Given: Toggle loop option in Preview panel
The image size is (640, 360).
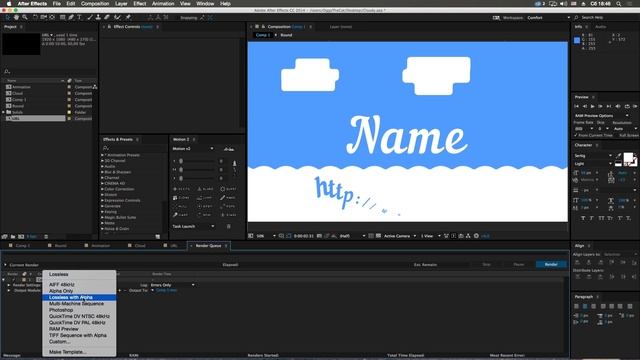Looking at the screenshot, I should [627, 106].
